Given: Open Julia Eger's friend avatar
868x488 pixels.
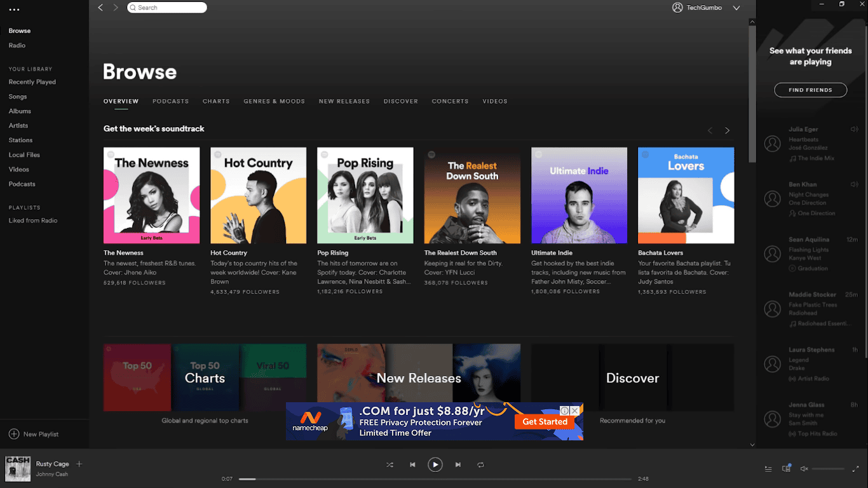Looking at the screenshot, I should point(773,144).
